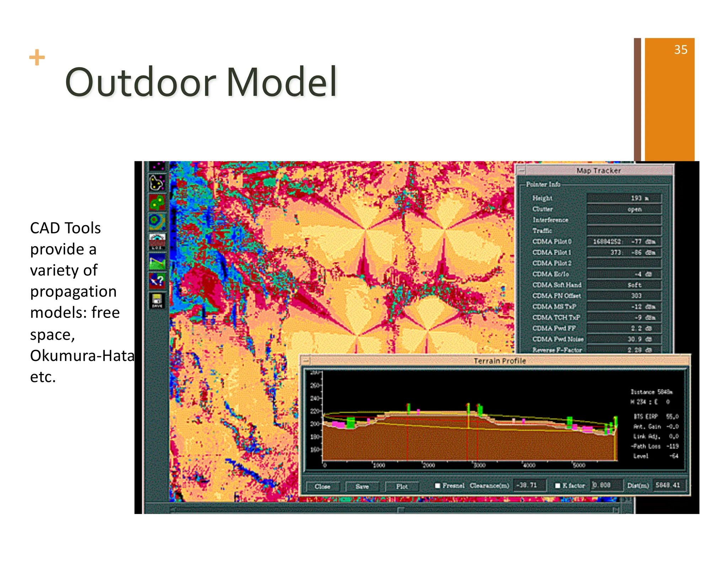Select the pointer query question-mark tool
Image resolution: width=728 pixels, height=562 pixels.
[157, 281]
